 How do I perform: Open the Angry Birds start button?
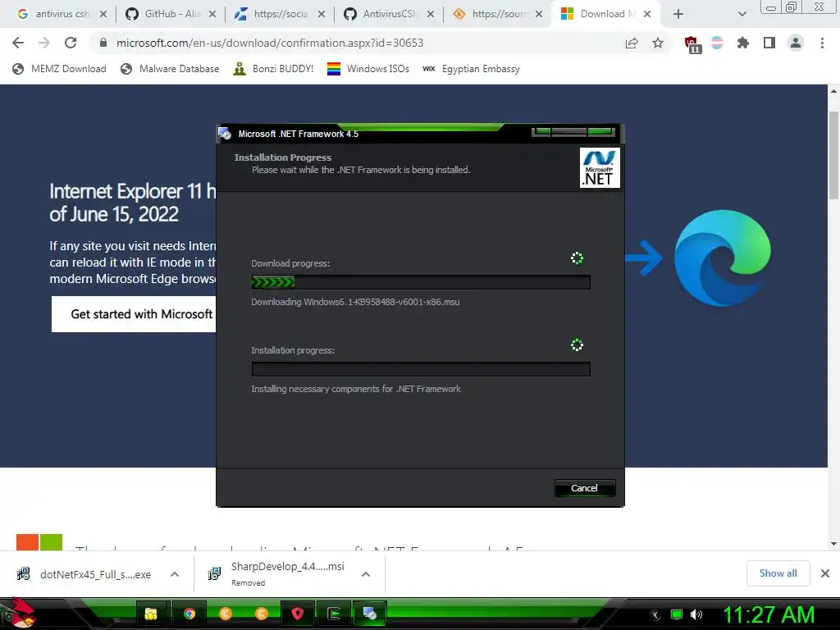[x=18, y=614]
